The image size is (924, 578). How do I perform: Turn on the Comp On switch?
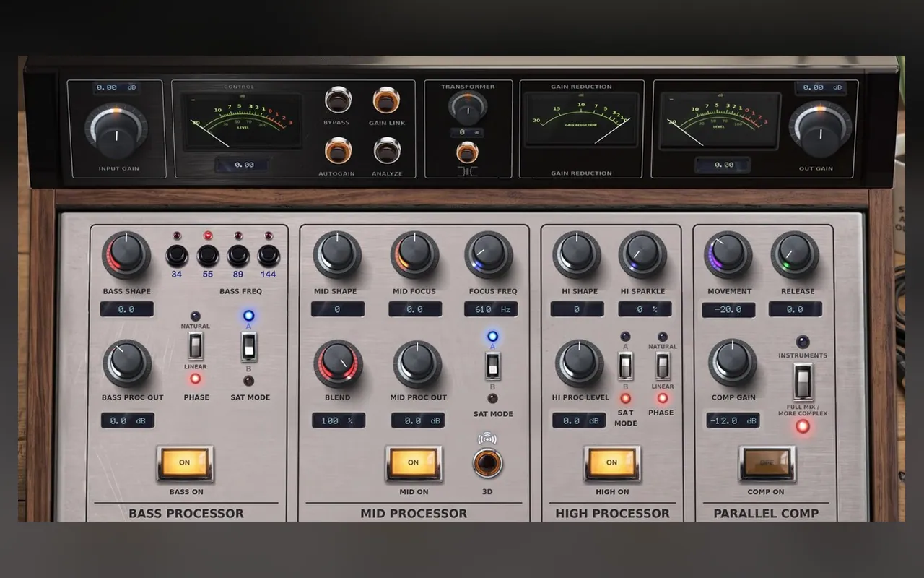[767, 463]
